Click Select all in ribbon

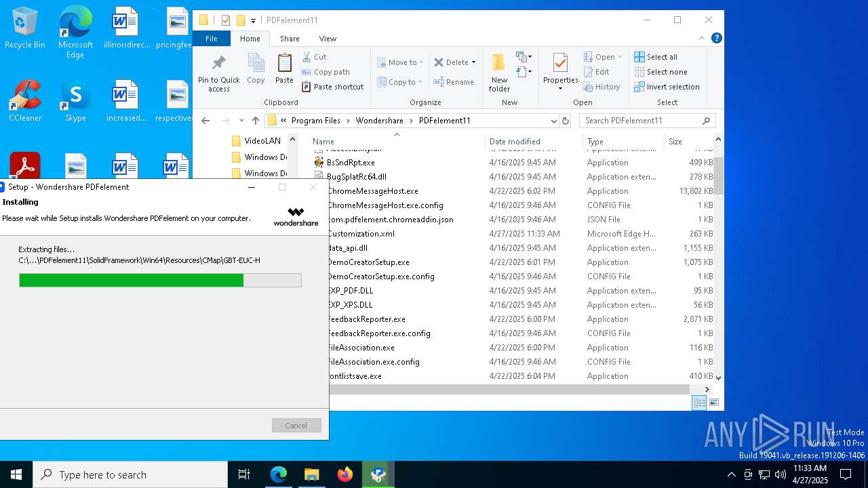[x=656, y=57]
